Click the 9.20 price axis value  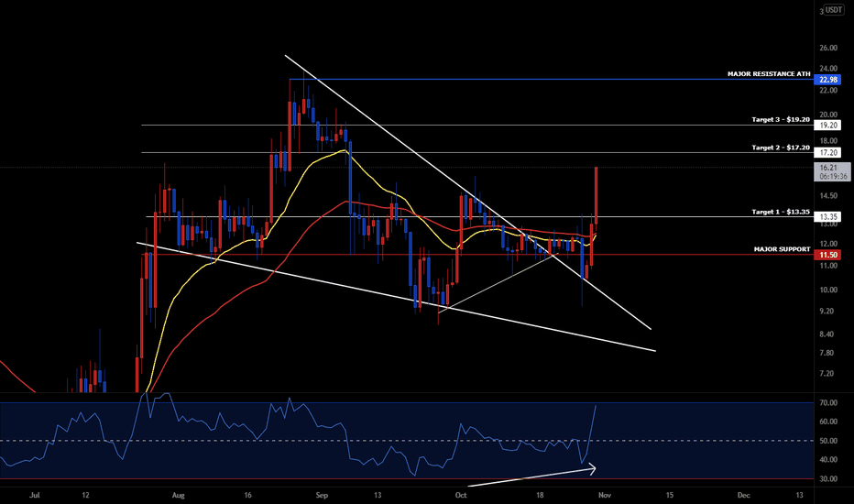(827, 312)
